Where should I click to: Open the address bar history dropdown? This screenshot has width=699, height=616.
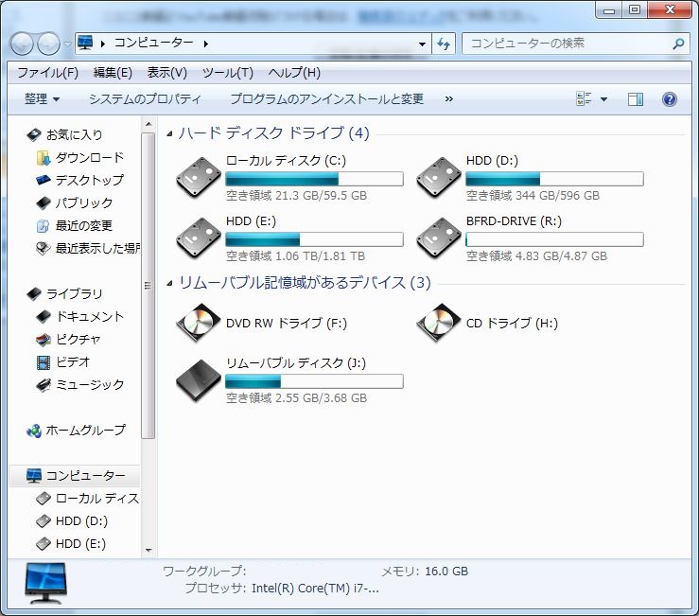click(422, 44)
